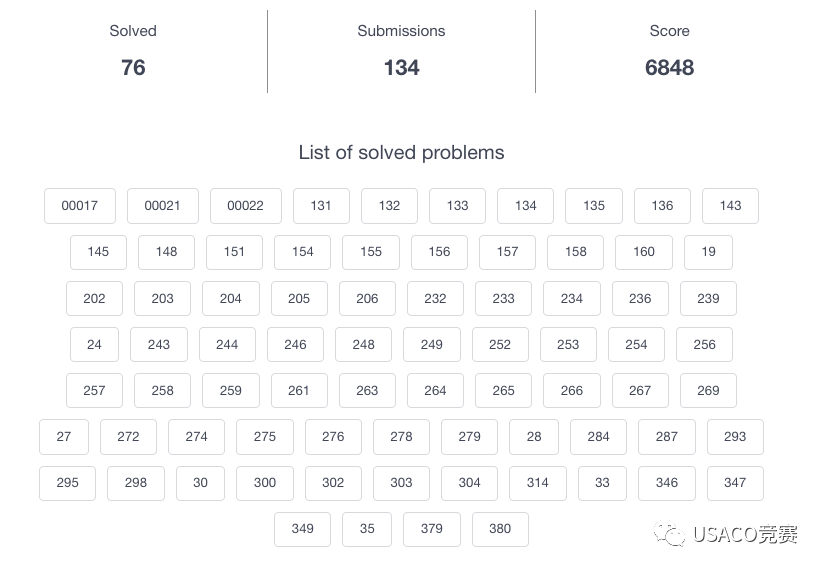Image resolution: width=824 pixels, height=570 pixels.
Task: Open problem 347 entry
Action: (x=735, y=483)
